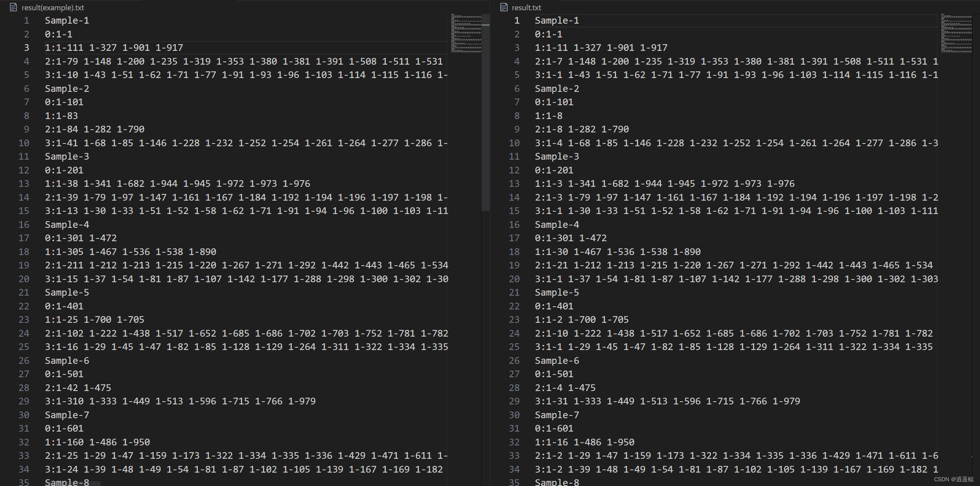Click line starting '3:1-31 1-333' in right editor
The image size is (980, 486).
667,401
